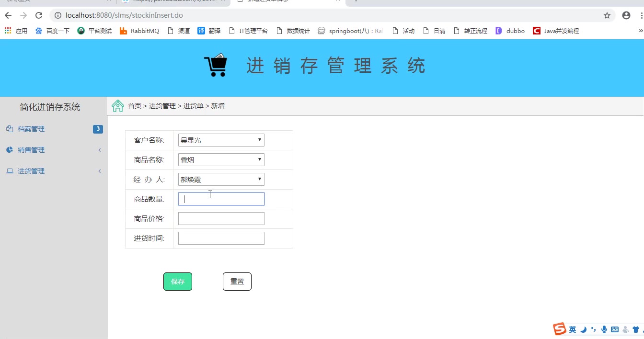Switch to the first browser tab
Screen dimensions: 644x339
click(57, 2)
